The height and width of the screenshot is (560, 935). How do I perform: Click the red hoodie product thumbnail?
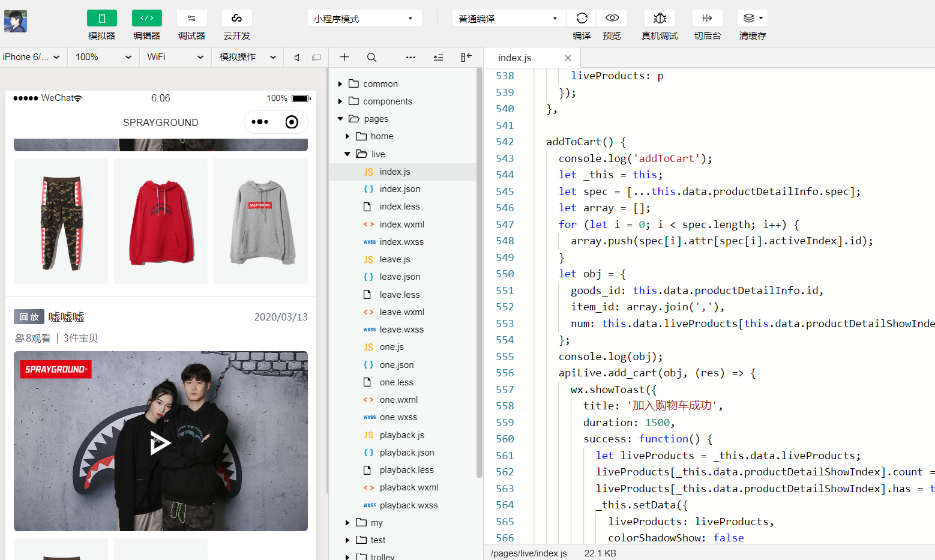160,221
